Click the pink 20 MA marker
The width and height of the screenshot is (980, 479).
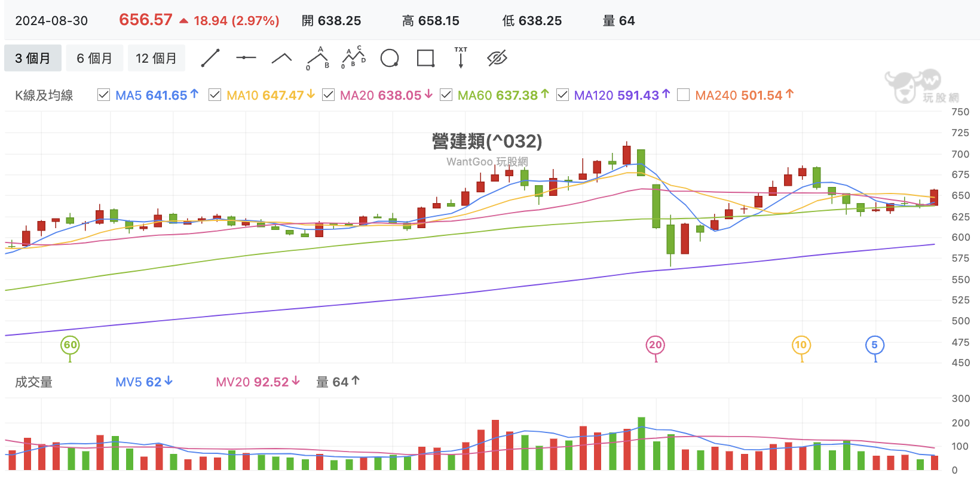pyautogui.click(x=656, y=345)
